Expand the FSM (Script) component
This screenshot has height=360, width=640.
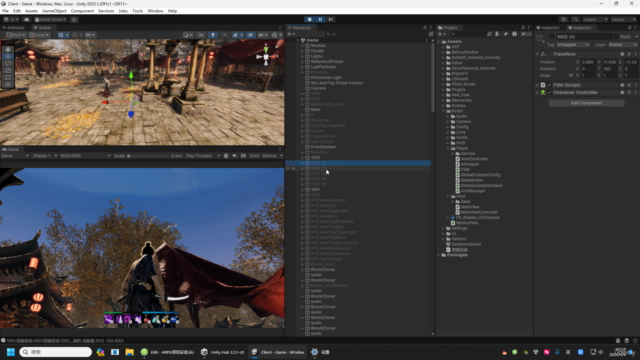click(x=537, y=85)
